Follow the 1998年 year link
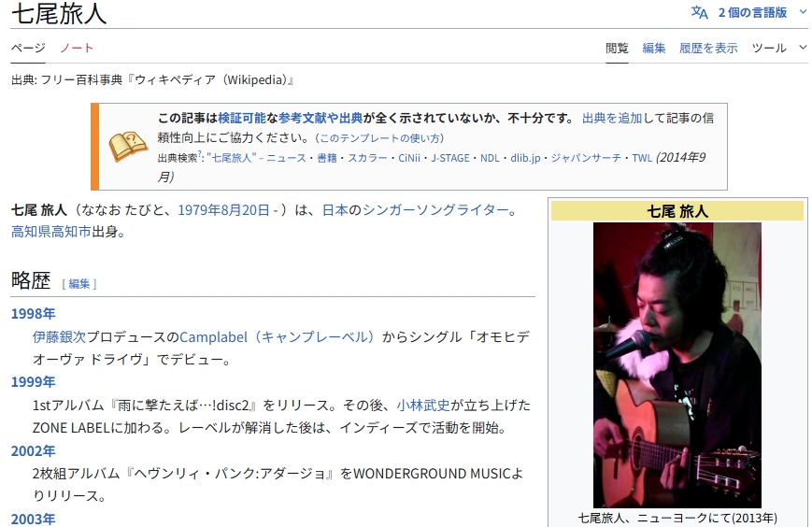The height and width of the screenshot is (527, 812). 33,314
